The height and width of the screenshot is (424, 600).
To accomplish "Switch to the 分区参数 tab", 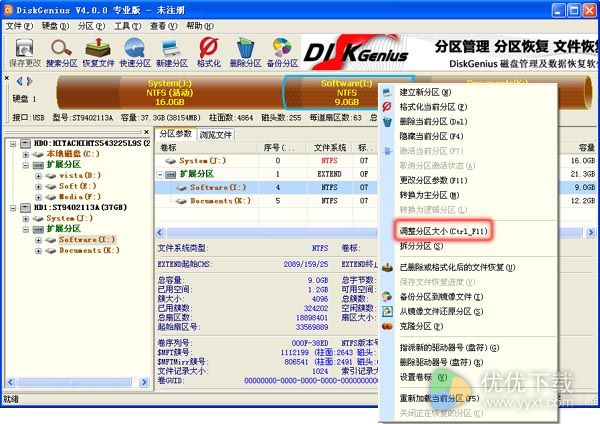I will pyautogui.click(x=176, y=134).
